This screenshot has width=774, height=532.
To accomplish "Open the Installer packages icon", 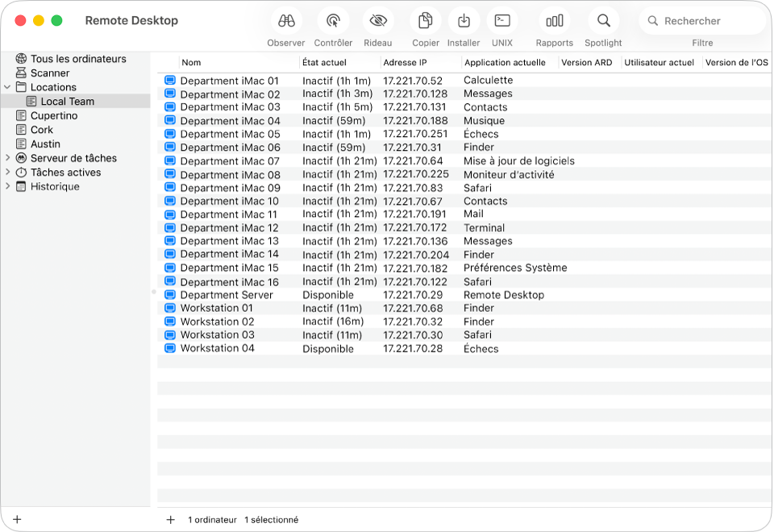I will pos(464,21).
